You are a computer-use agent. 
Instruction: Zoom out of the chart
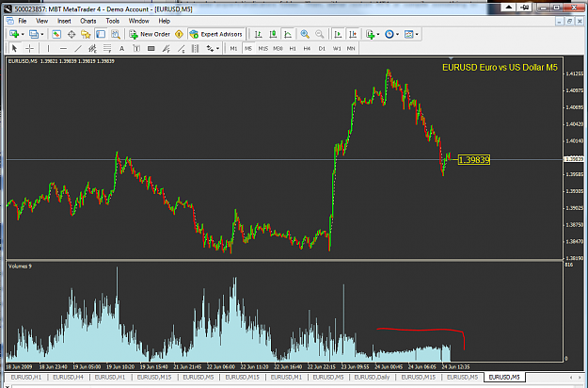(x=320, y=34)
